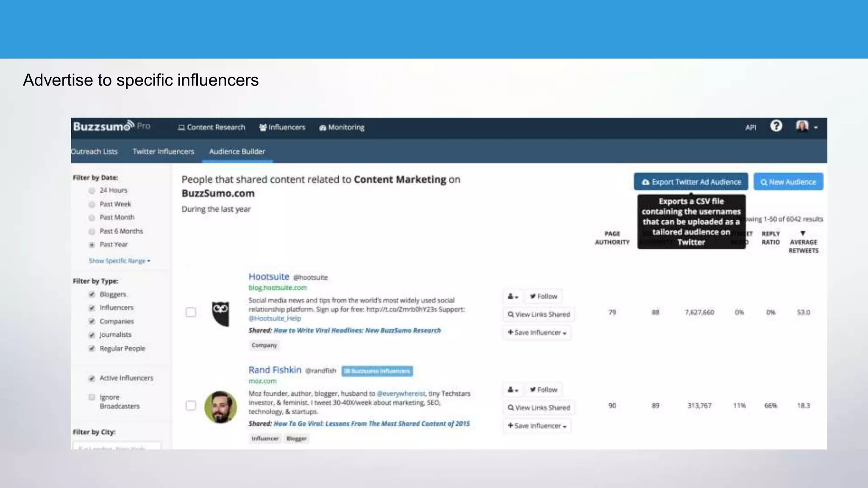Click New Audience button

pyautogui.click(x=788, y=182)
